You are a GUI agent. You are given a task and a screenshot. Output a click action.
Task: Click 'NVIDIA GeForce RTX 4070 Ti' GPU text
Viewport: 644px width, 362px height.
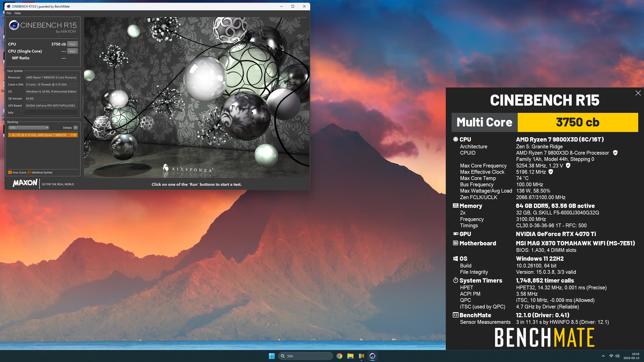[556, 234]
